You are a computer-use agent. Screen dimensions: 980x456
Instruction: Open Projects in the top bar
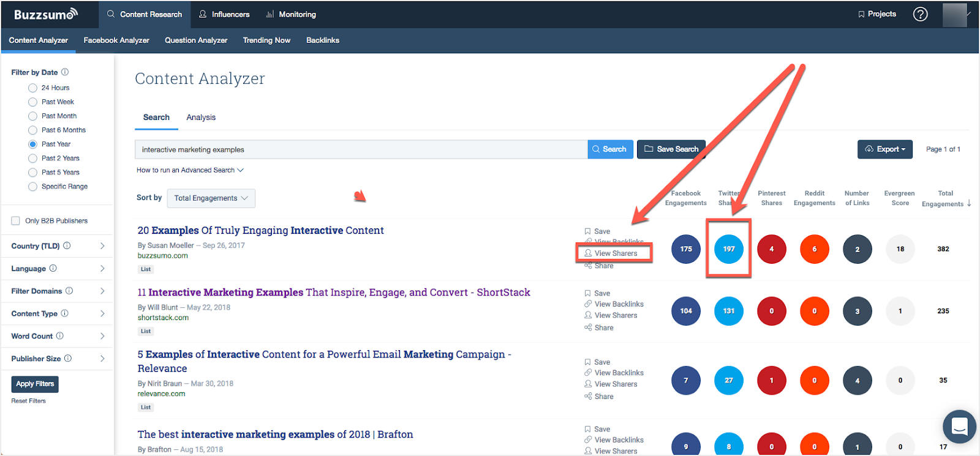[x=877, y=13]
